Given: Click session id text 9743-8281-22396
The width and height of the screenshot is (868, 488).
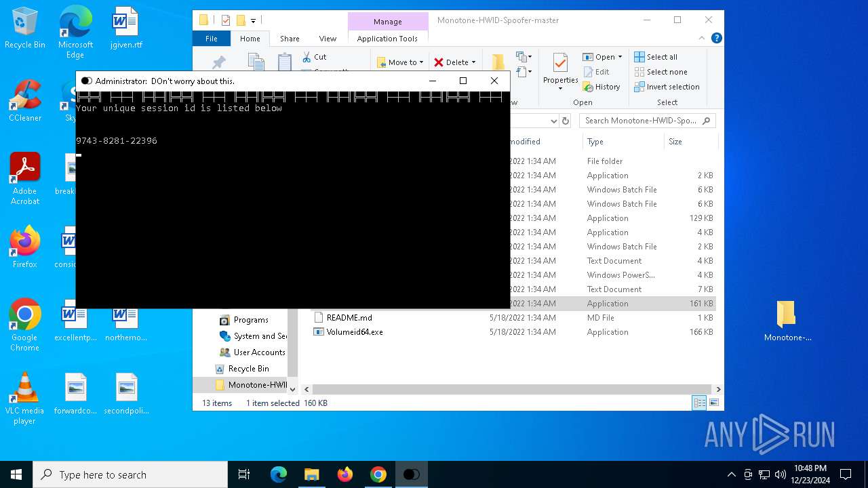Looking at the screenshot, I should [117, 141].
